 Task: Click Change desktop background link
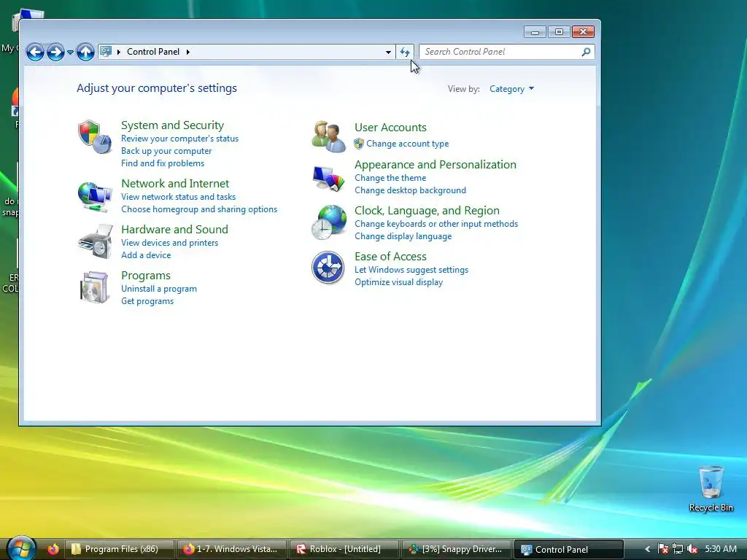pyautogui.click(x=410, y=190)
